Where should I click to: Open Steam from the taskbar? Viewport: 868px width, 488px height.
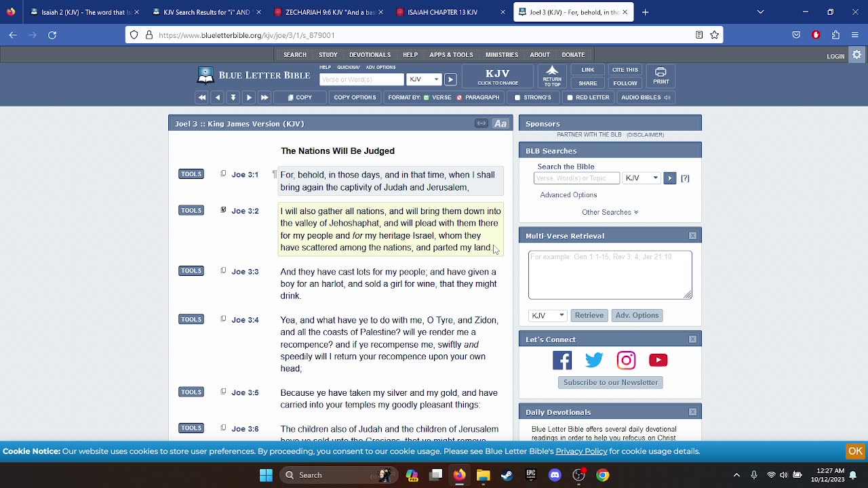pyautogui.click(x=507, y=475)
